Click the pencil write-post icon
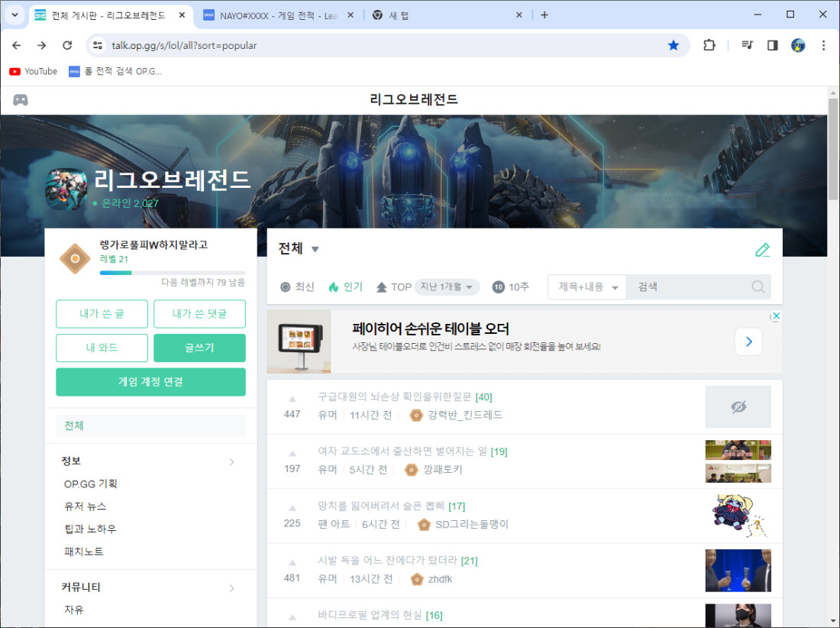 pos(762,250)
